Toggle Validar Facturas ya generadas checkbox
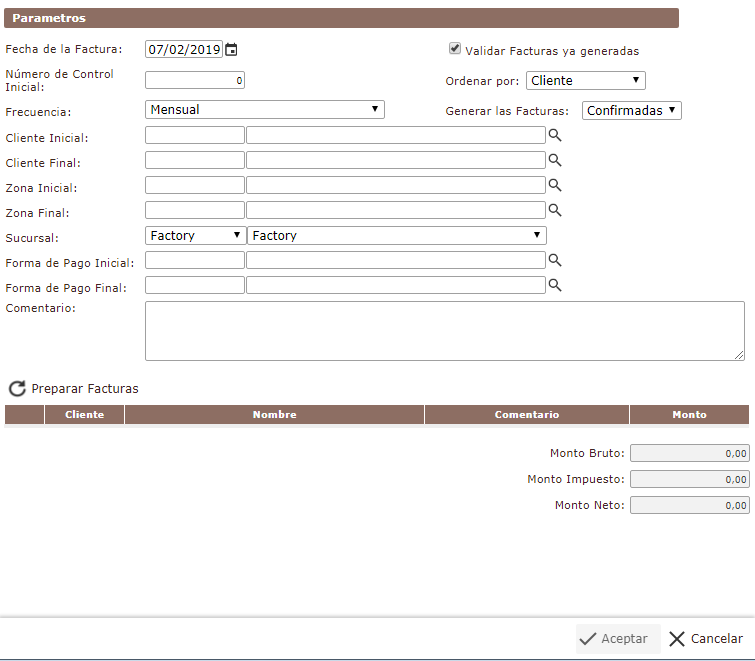 coord(455,49)
